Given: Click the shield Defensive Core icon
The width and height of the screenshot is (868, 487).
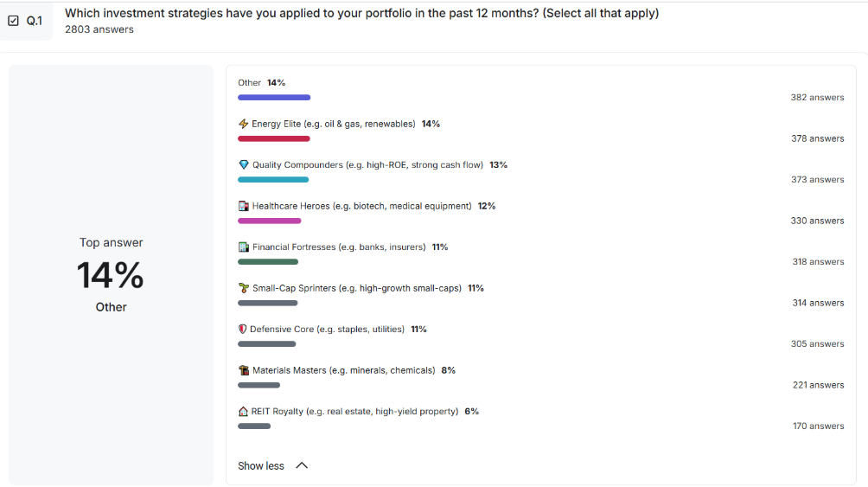Looking at the screenshot, I should pyautogui.click(x=243, y=330).
